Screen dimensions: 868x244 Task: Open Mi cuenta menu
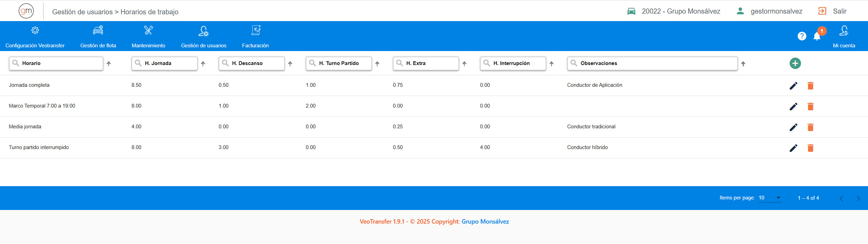(x=843, y=36)
